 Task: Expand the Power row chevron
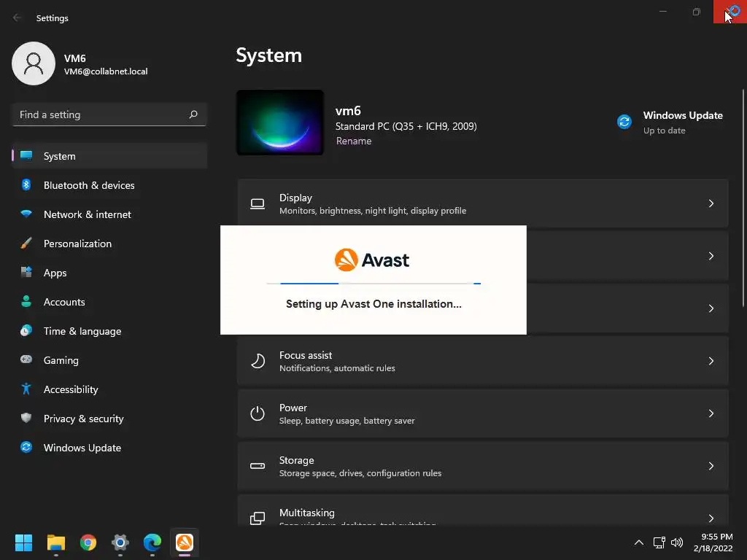click(711, 413)
